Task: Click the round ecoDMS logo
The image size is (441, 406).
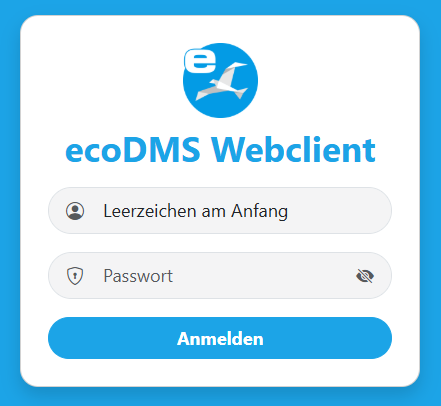Action: (220, 80)
